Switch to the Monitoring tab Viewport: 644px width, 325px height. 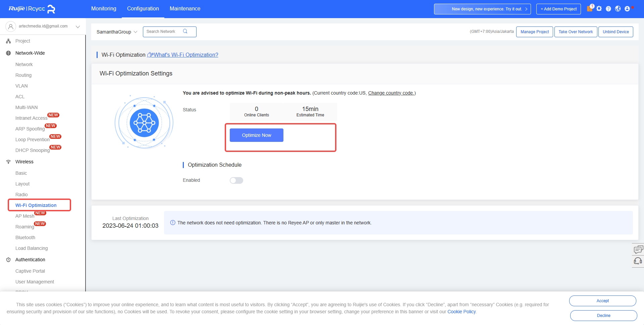pyautogui.click(x=104, y=9)
